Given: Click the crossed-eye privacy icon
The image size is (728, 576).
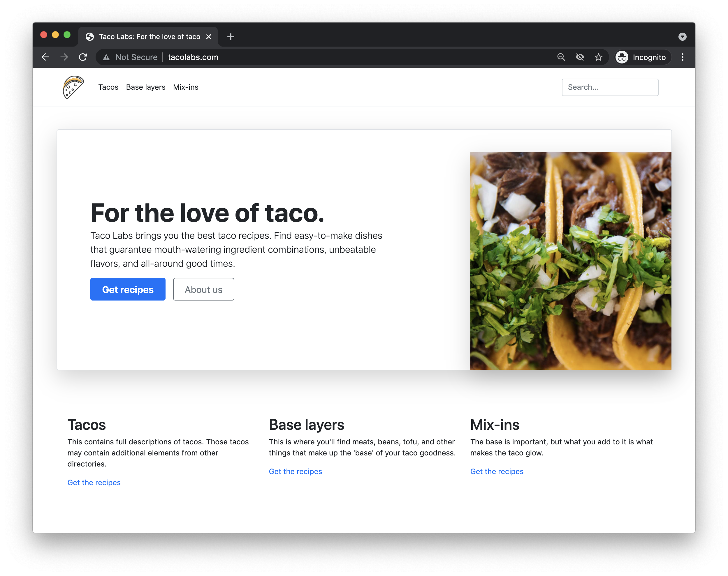Looking at the screenshot, I should tap(580, 57).
